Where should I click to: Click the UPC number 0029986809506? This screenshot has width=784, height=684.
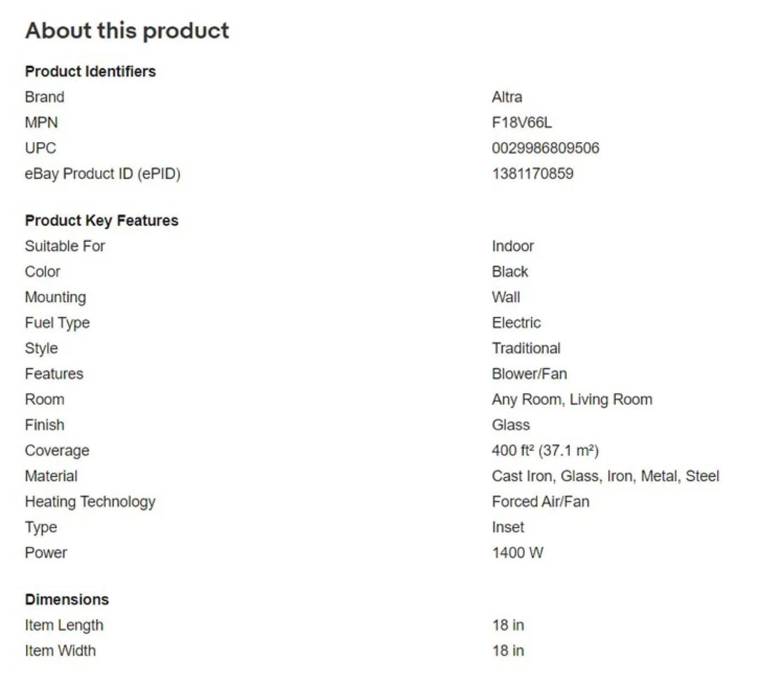(x=545, y=148)
